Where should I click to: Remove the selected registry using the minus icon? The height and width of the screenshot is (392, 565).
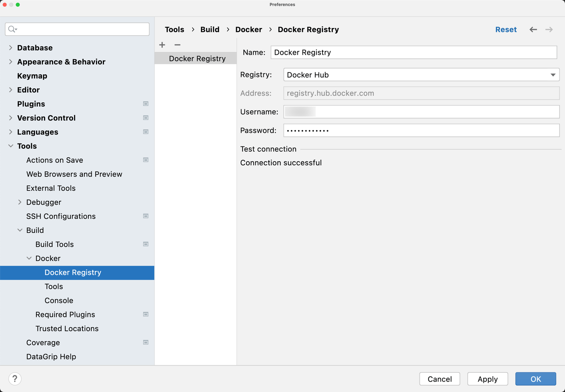point(177,45)
